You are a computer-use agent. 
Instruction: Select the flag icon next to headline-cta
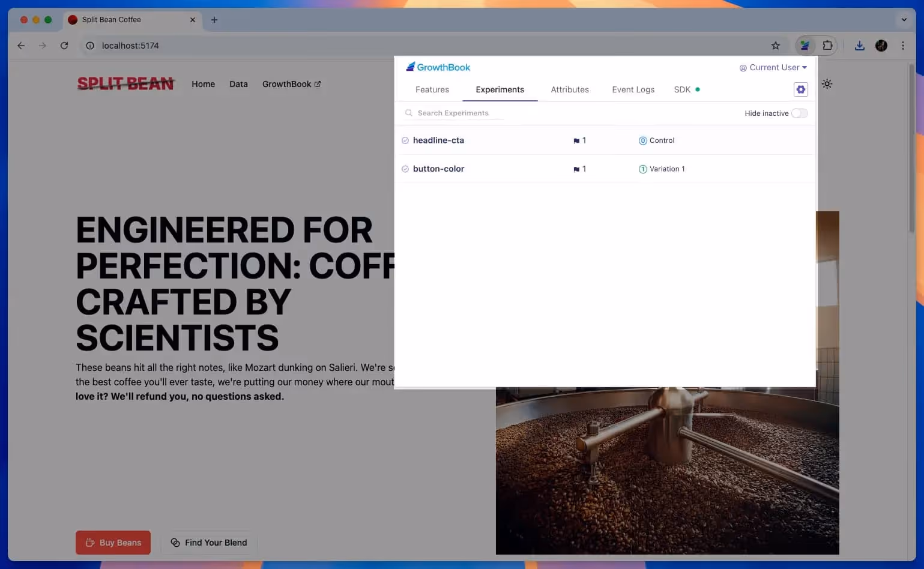[575, 140]
